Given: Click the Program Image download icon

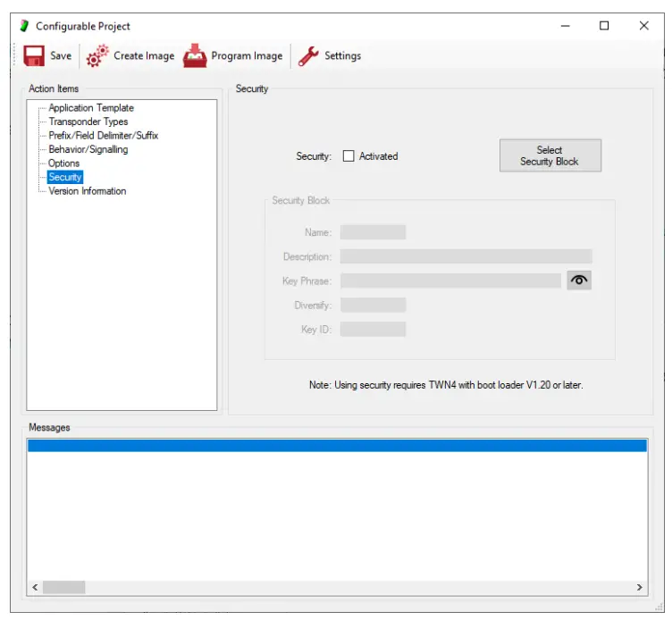Looking at the screenshot, I should (x=195, y=56).
